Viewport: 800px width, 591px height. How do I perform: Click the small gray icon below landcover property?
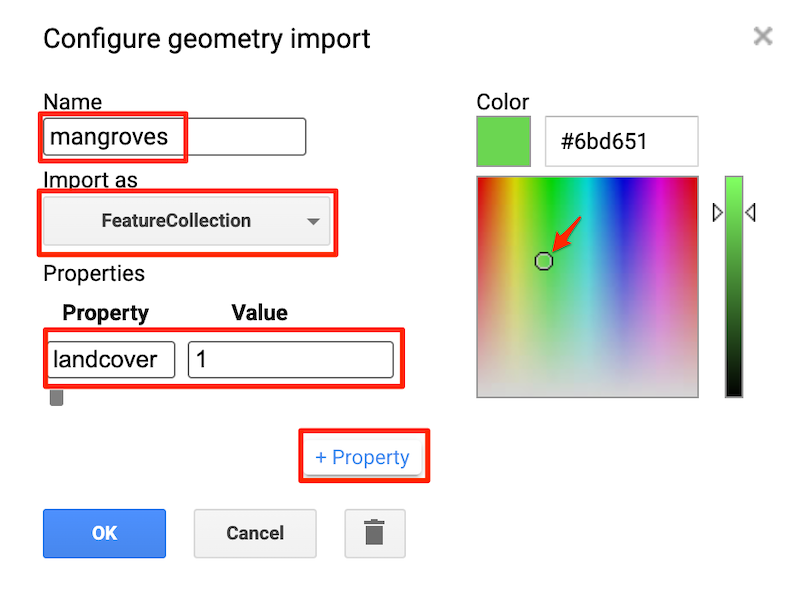[57, 398]
